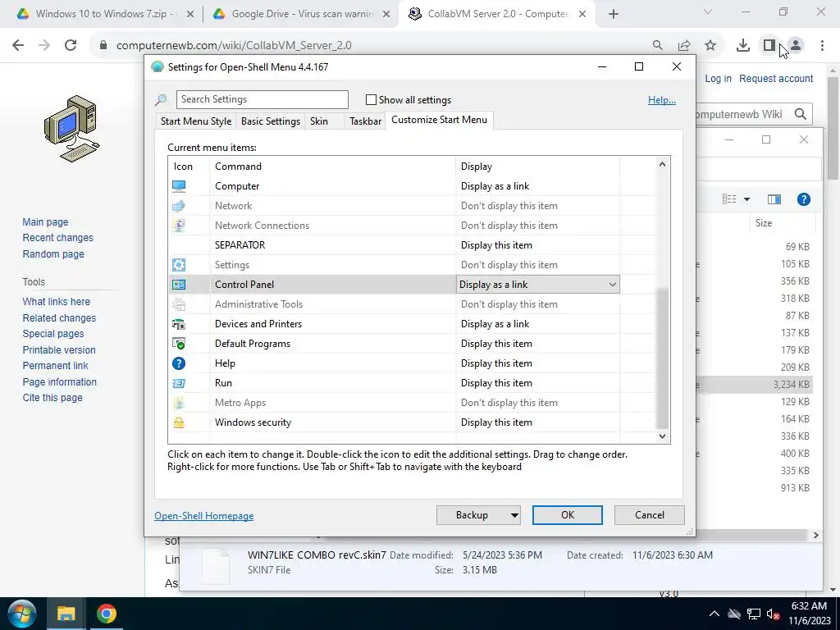Click the Metro Apps icon
The width and height of the screenshot is (840, 630).
pos(178,403)
